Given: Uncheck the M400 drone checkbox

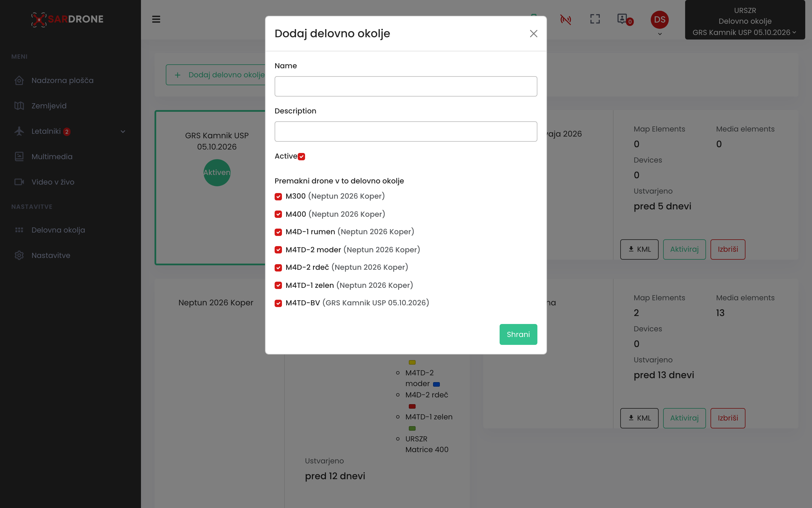Looking at the screenshot, I should point(278,214).
